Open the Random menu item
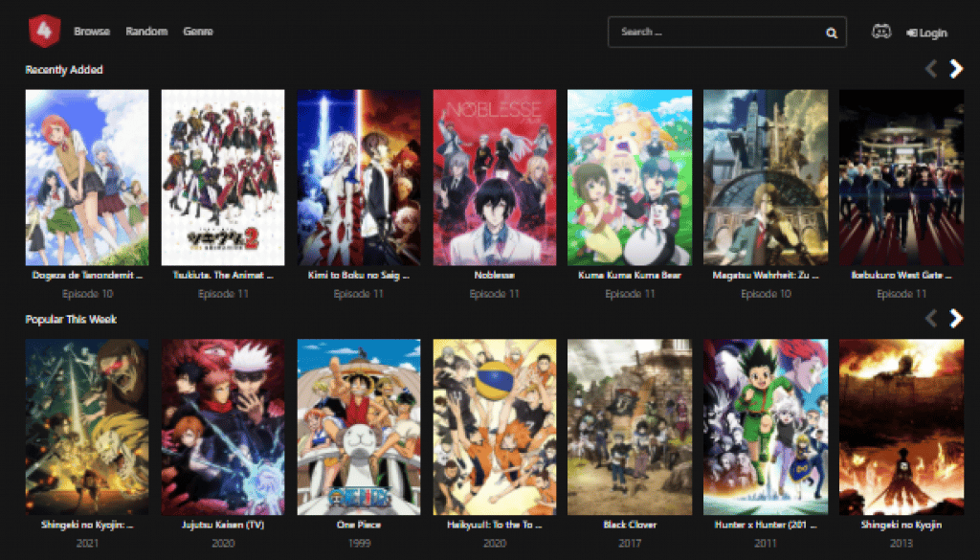 pyautogui.click(x=146, y=32)
